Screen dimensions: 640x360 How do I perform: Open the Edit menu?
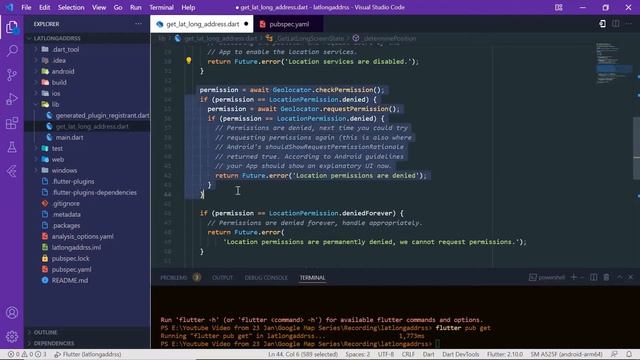pos(44,7)
